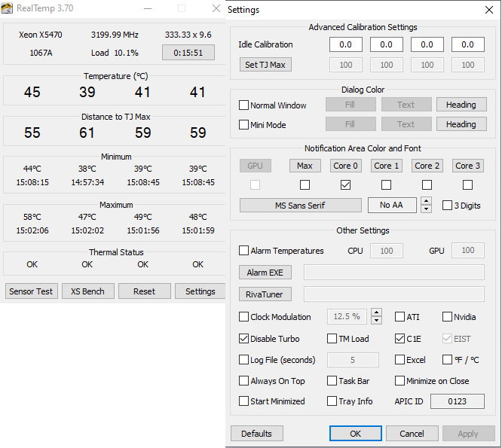Click the uptime 0:15:51 button
Viewport: 502px width, 448px height.
click(x=188, y=53)
